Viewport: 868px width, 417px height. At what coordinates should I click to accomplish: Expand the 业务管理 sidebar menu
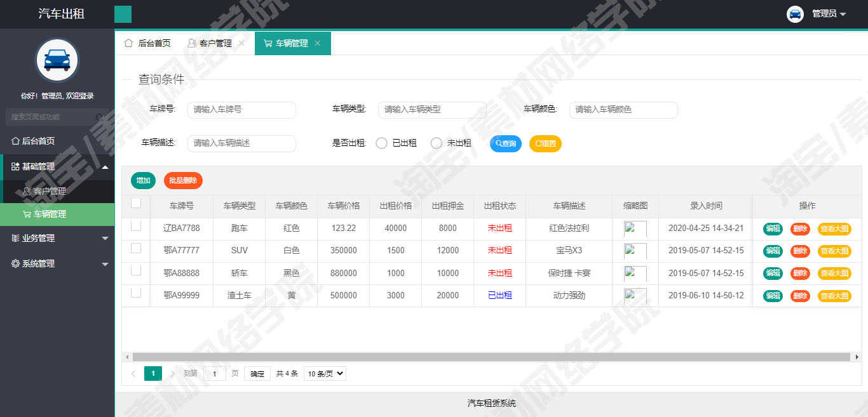coord(57,238)
